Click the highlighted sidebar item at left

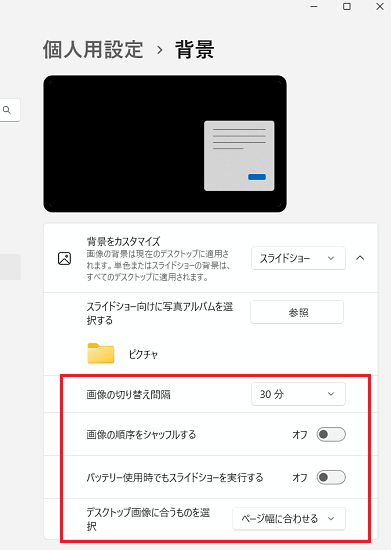point(11,267)
